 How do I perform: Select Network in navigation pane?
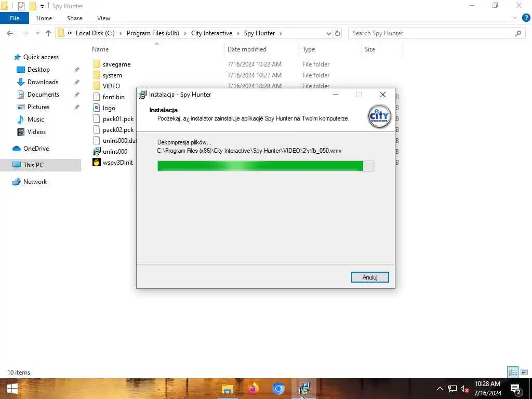pos(35,182)
